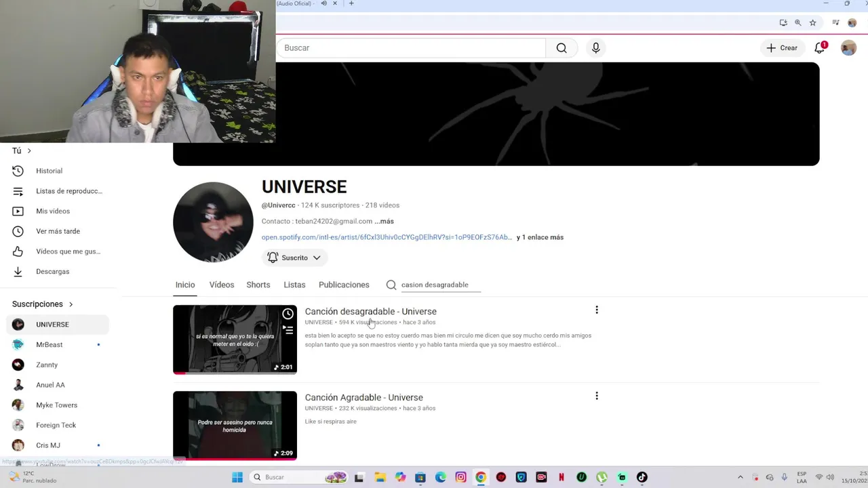Start voice search with the microphone icon

point(595,48)
